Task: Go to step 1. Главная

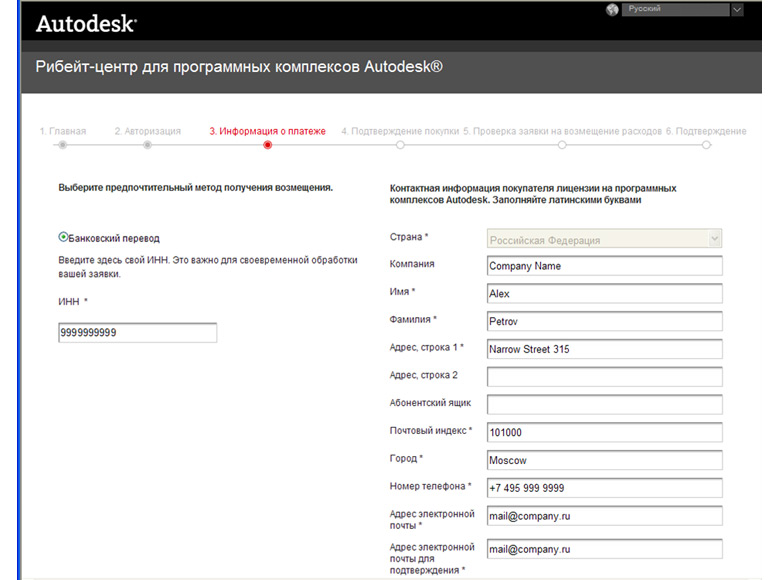Action: pyautogui.click(x=63, y=131)
